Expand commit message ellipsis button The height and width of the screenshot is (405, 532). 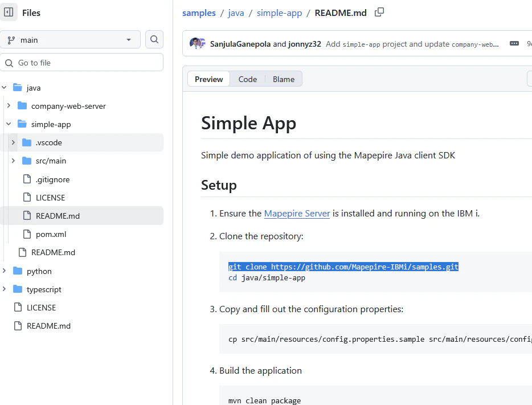pyautogui.click(x=514, y=44)
